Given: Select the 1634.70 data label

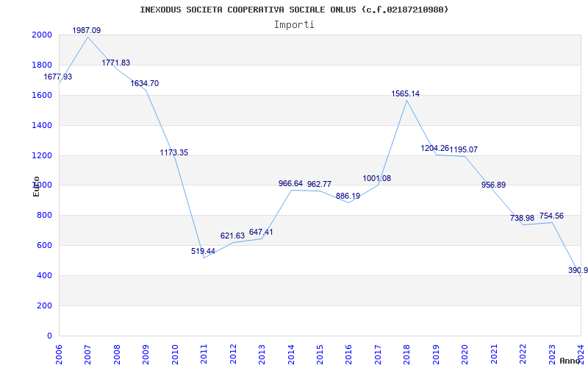Looking at the screenshot, I should coord(145,83).
